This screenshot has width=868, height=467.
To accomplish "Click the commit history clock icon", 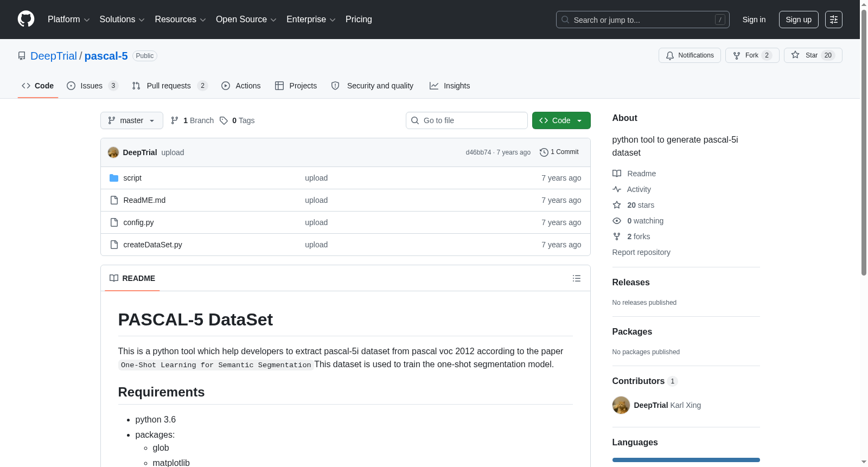I will click(544, 152).
